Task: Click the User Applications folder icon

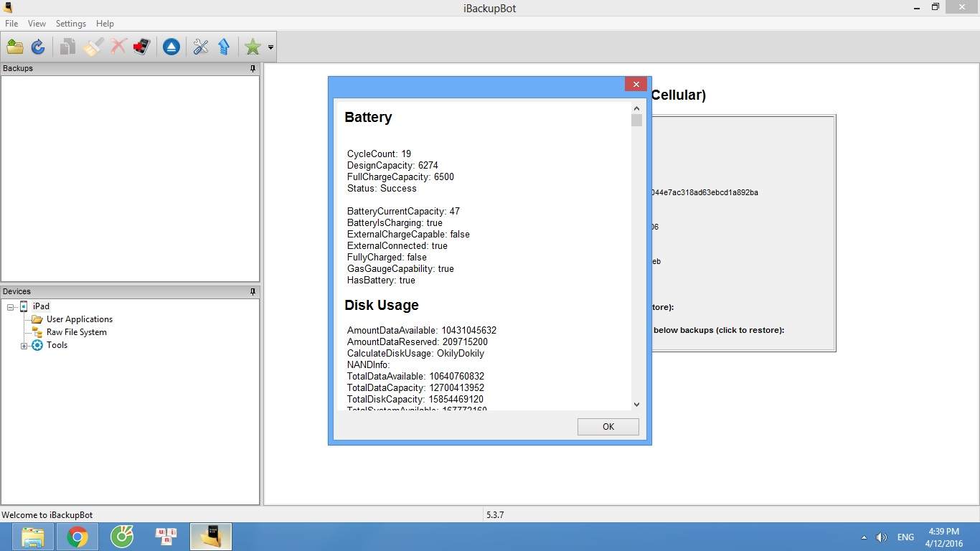Action: 37,319
